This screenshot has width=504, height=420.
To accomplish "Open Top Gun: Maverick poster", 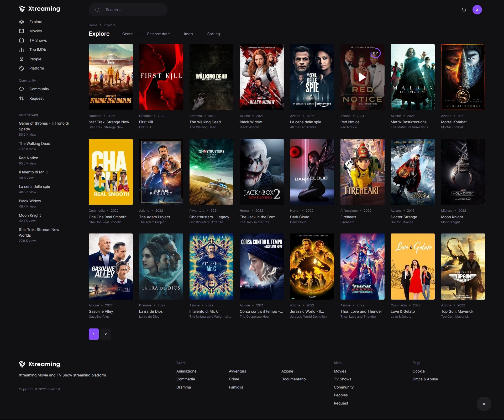I will 463,267.
